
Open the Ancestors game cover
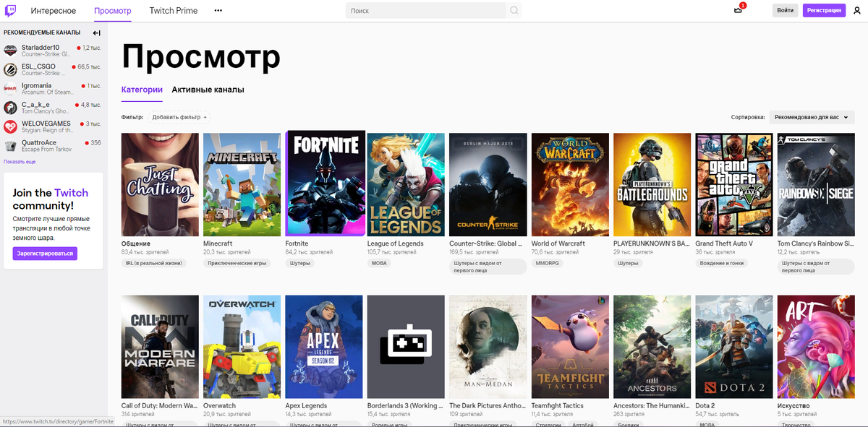(652, 347)
